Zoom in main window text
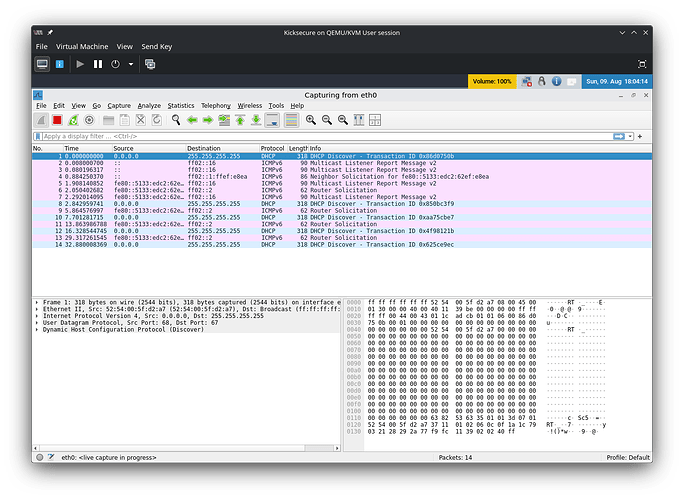 (311, 120)
